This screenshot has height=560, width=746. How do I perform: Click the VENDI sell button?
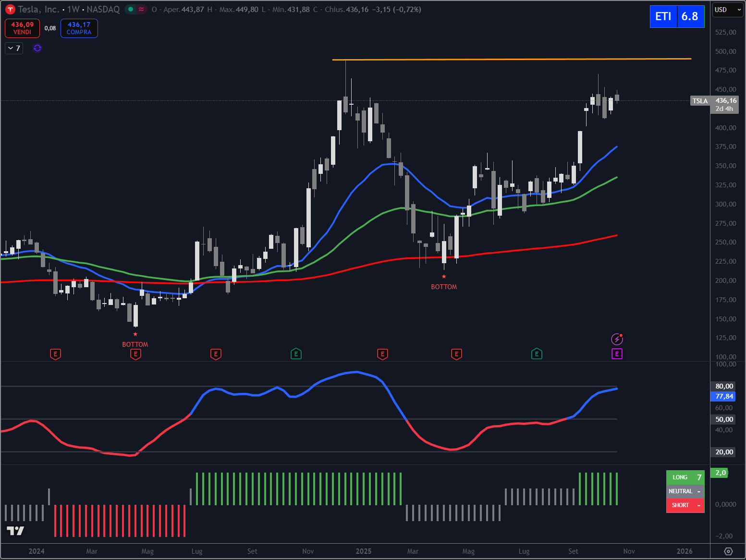tap(22, 28)
